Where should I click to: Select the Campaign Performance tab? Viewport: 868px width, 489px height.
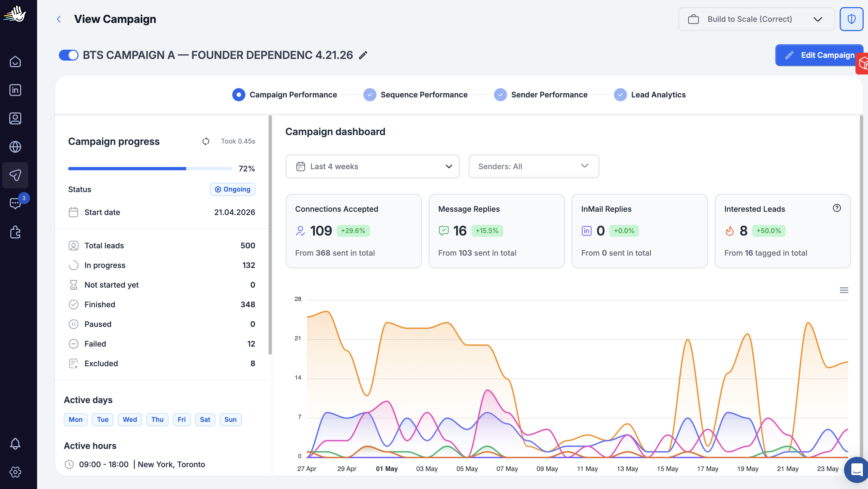(284, 95)
